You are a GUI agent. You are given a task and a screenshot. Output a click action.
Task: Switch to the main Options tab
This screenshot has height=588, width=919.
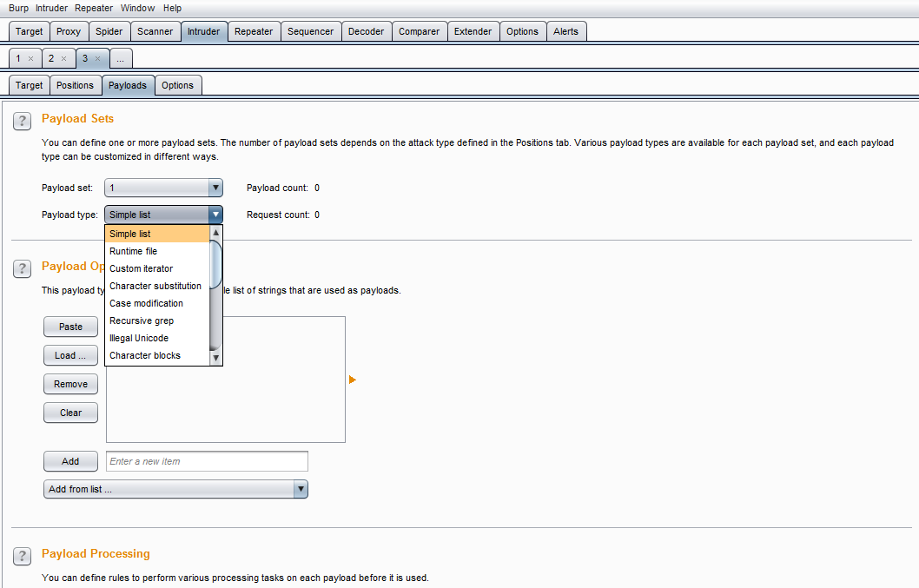click(x=522, y=31)
